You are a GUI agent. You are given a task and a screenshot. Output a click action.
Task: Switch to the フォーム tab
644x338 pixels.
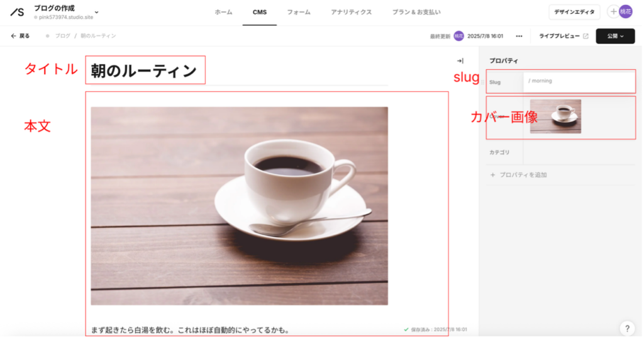(x=297, y=12)
